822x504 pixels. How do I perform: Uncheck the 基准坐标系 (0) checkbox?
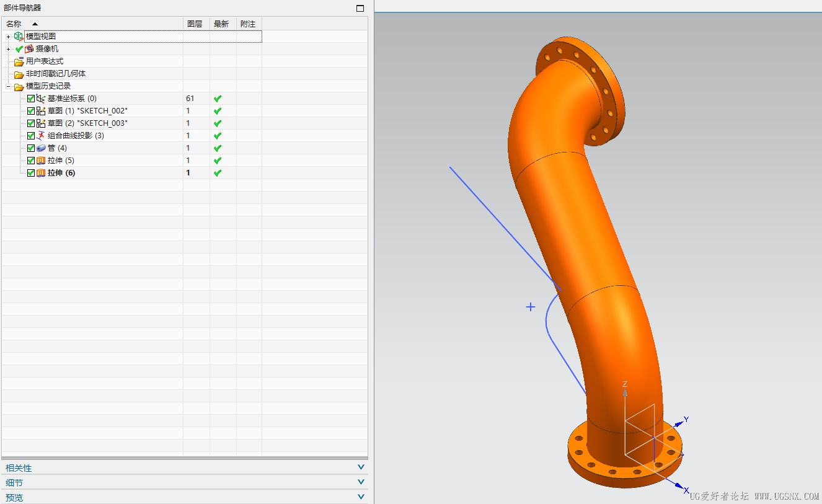(x=31, y=99)
